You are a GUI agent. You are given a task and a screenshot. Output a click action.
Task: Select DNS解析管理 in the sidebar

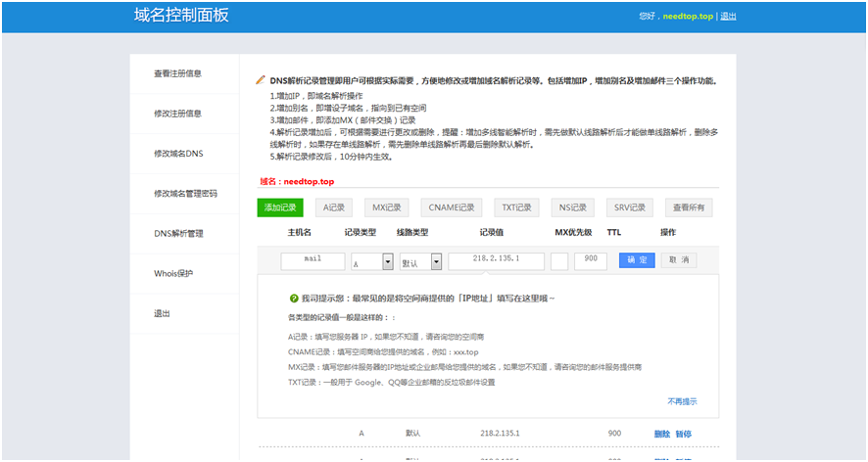pos(178,234)
